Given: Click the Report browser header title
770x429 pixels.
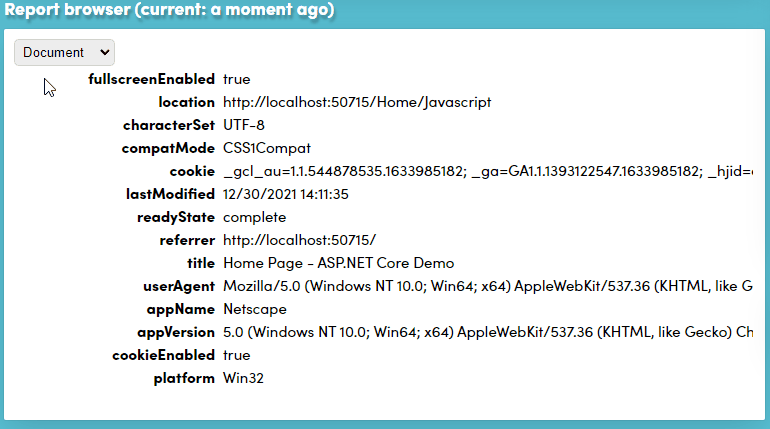Looking at the screenshot, I should click(169, 10).
